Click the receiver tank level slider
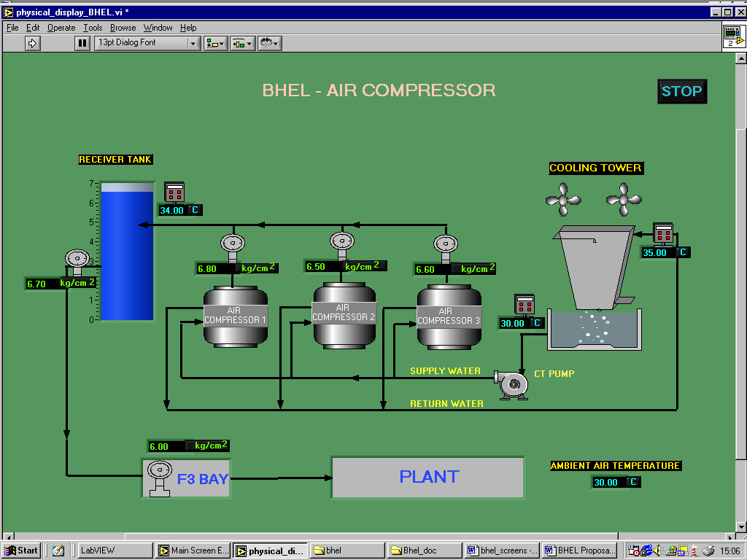Image resolution: width=747 pixels, height=560 pixels. tap(127, 251)
